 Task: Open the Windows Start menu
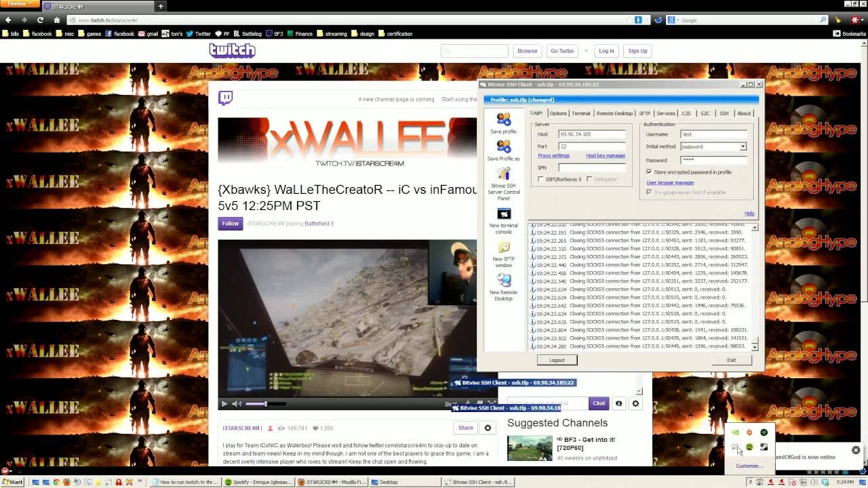point(12,482)
